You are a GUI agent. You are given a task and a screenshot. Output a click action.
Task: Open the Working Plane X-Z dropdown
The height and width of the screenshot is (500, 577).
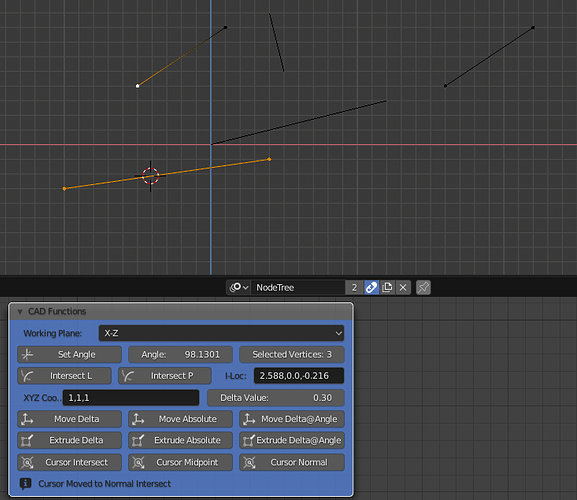[221, 333]
